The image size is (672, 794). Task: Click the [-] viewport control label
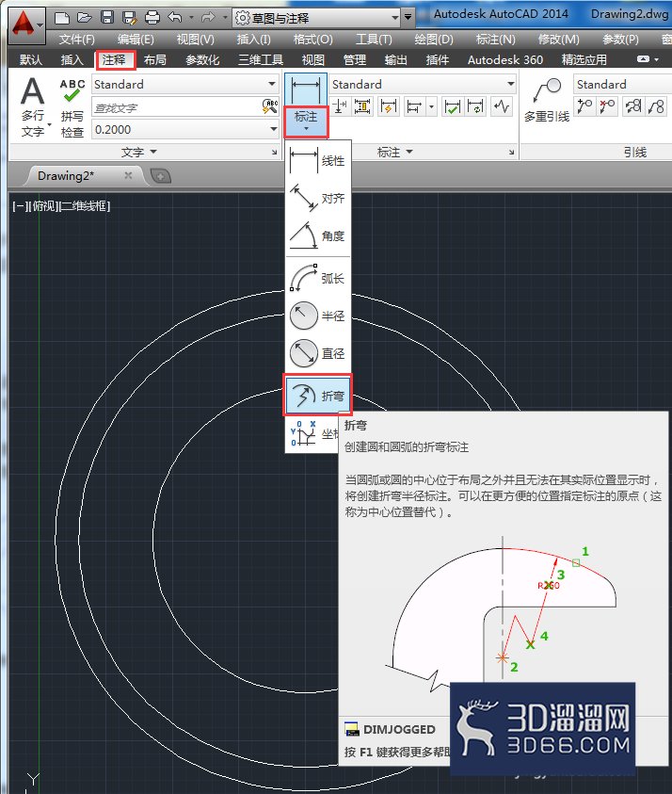pyautogui.click(x=19, y=206)
